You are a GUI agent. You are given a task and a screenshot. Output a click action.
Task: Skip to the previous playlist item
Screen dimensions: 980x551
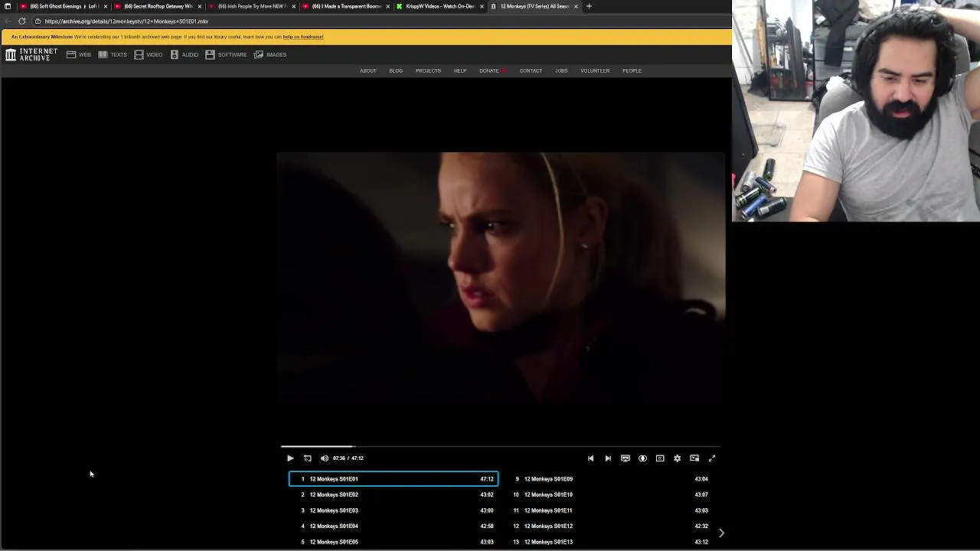[590, 458]
